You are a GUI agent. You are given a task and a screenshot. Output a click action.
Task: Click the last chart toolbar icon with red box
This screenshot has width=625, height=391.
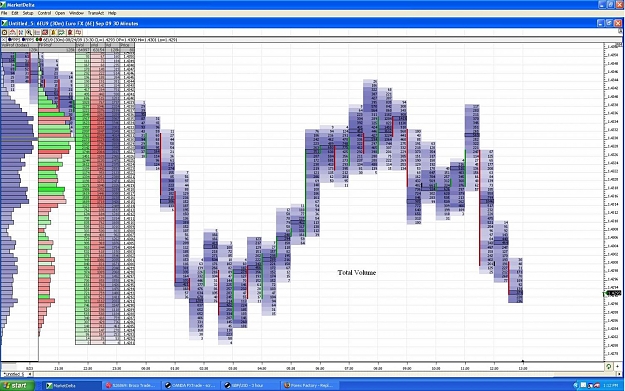point(79,32)
